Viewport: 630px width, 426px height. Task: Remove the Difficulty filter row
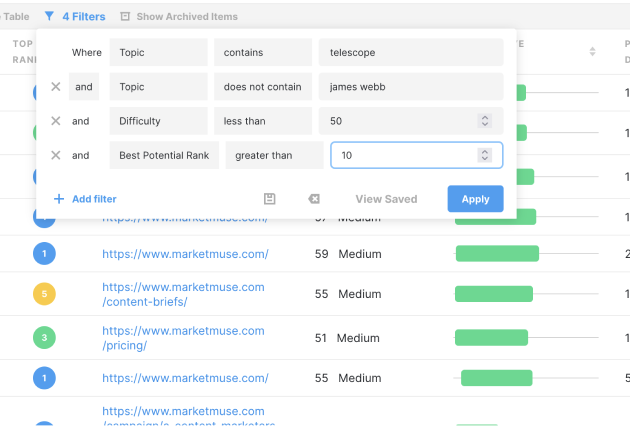56,121
